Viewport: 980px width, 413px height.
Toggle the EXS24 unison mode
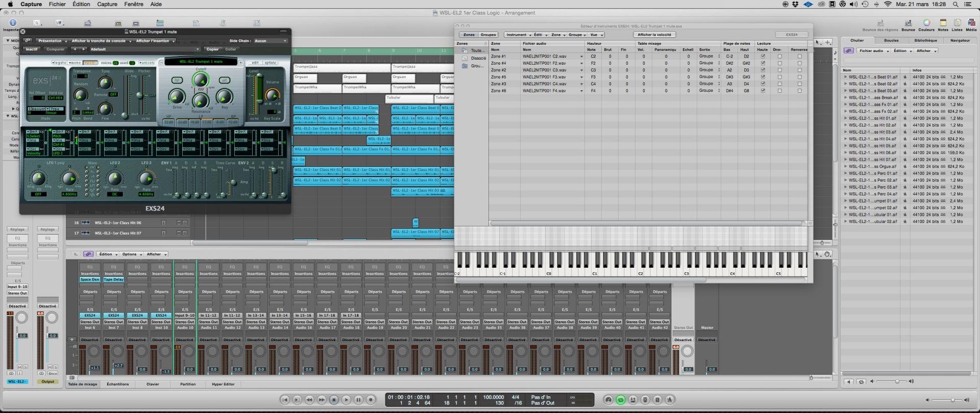(146, 63)
